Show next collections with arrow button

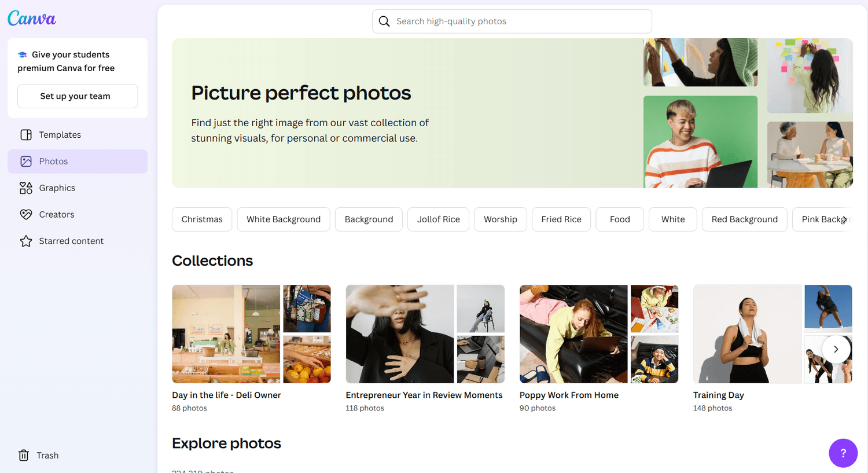point(836,349)
